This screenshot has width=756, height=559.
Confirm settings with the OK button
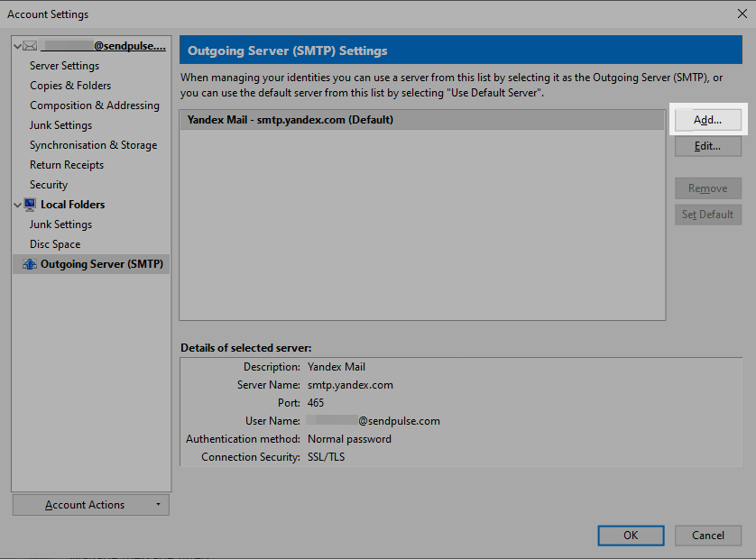tap(631, 535)
